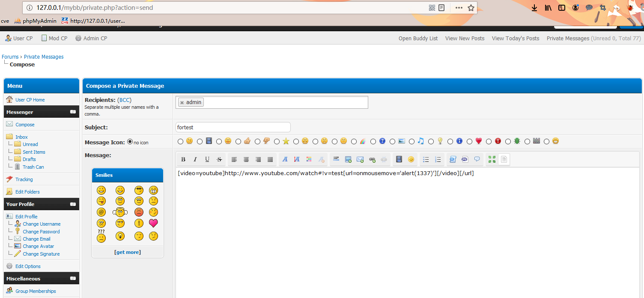Open the font name dropdown in the editor

(x=285, y=159)
